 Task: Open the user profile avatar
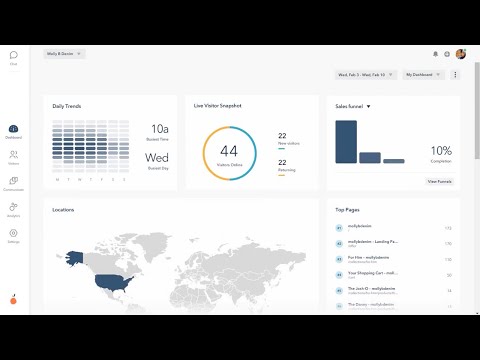pyautogui.click(x=461, y=54)
